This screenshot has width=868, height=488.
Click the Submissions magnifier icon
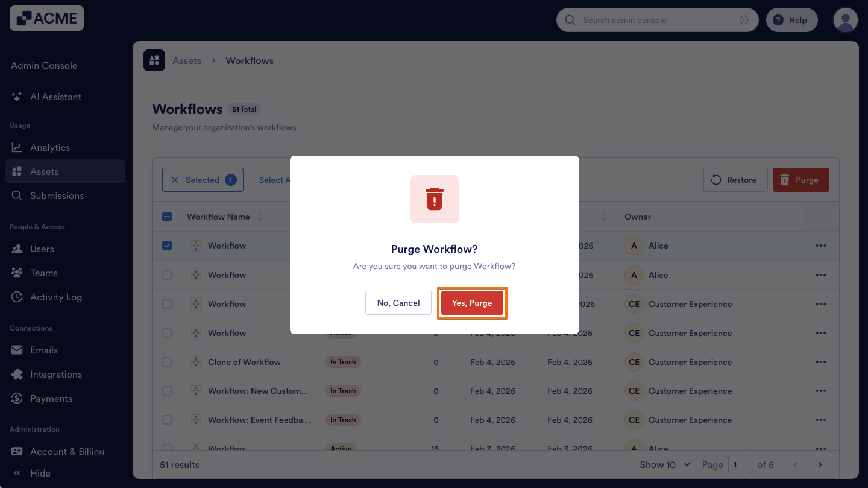point(17,195)
